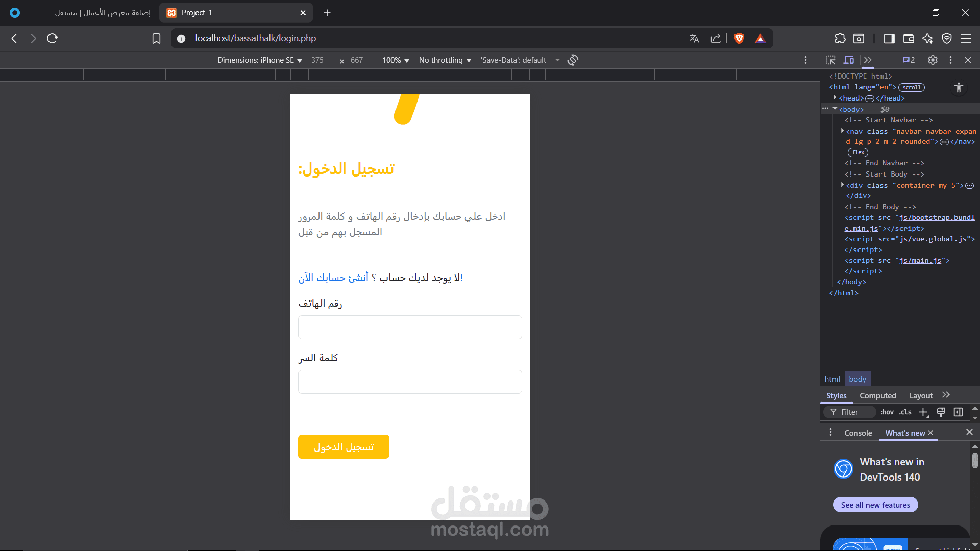
Task: Toggle rendering emulations paintbrush icon
Action: click(941, 412)
